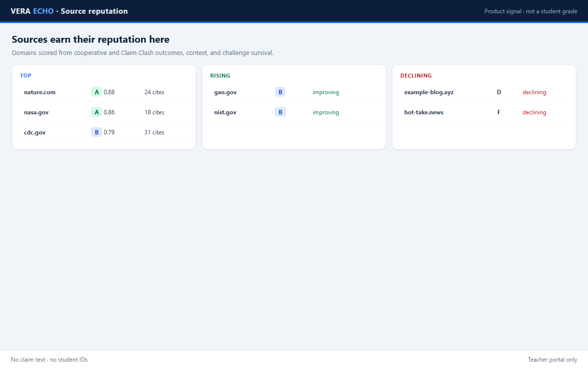Click the B grade badge for gao.gov

[x=280, y=92]
